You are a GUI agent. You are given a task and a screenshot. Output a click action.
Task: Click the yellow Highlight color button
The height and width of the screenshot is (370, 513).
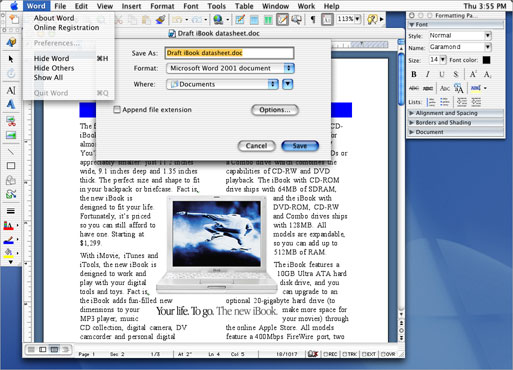click(476, 88)
